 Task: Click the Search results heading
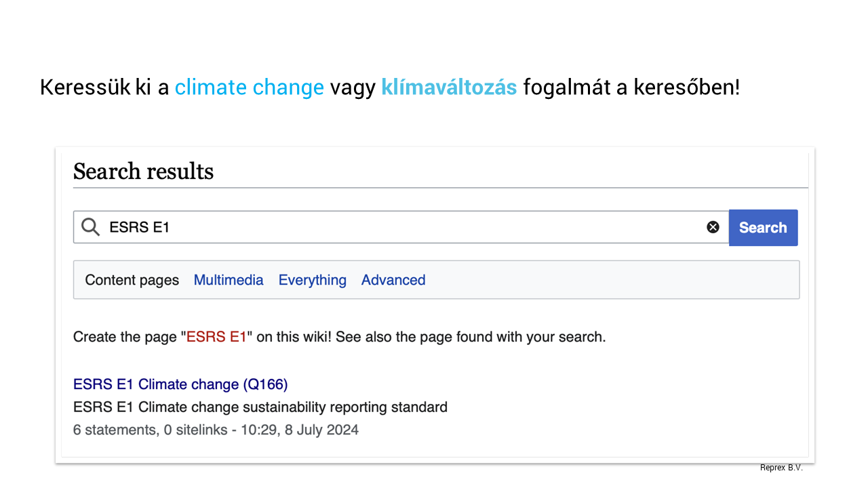143,171
